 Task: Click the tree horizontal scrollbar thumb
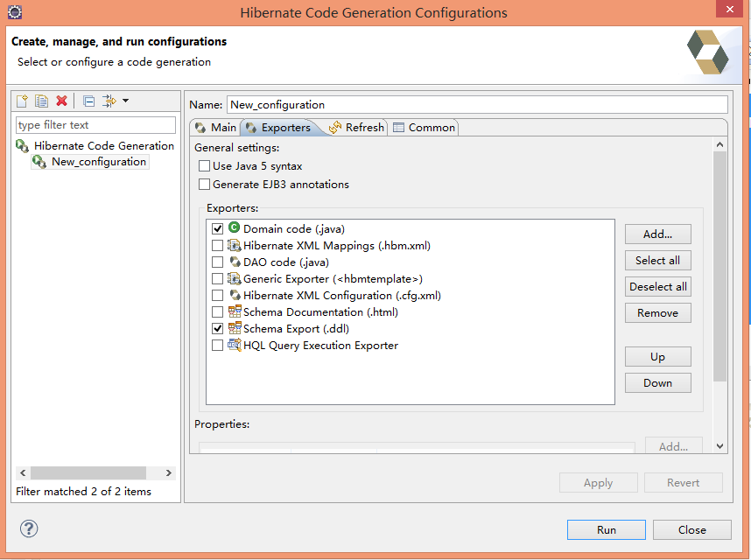(x=88, y=472)
